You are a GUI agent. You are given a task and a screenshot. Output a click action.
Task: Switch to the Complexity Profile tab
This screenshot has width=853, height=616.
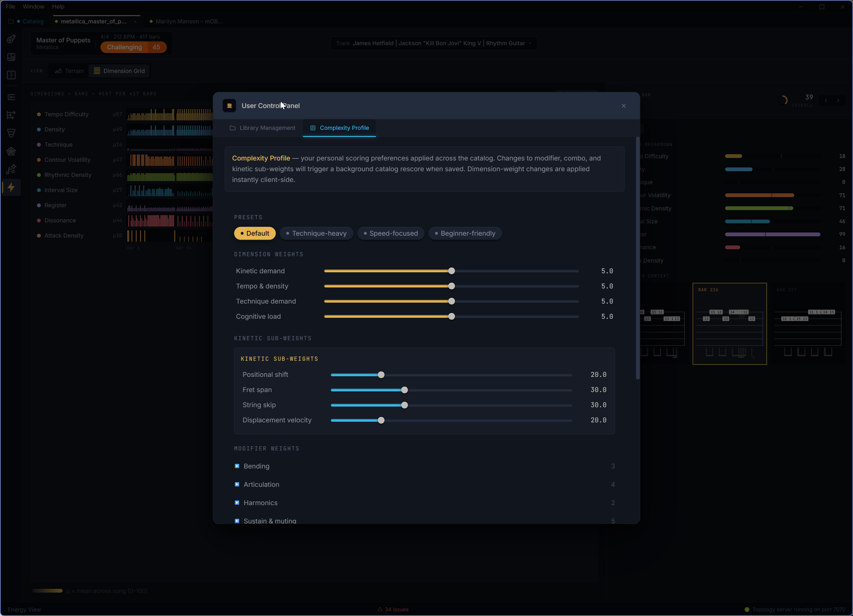(339, 128)
